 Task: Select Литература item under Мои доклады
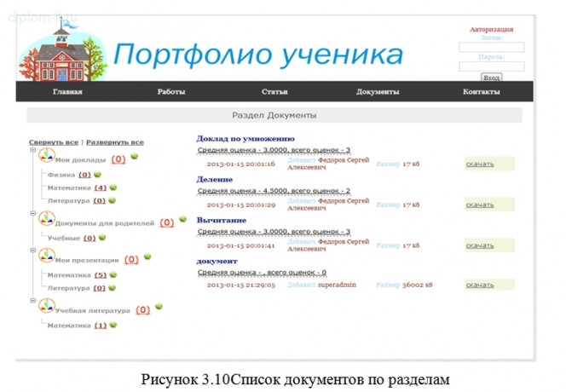click(x=68, y=201)
